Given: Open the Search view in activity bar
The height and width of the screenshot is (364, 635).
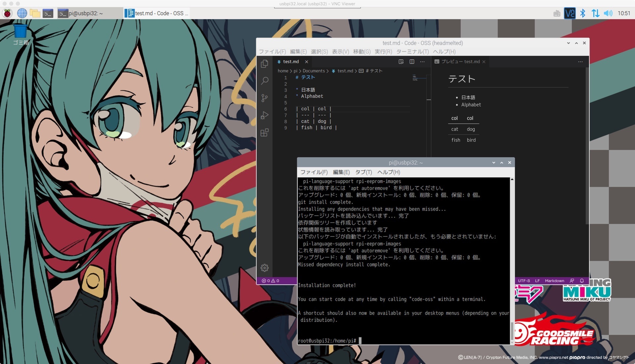Looking at the screenshot, I should point(265,81).
